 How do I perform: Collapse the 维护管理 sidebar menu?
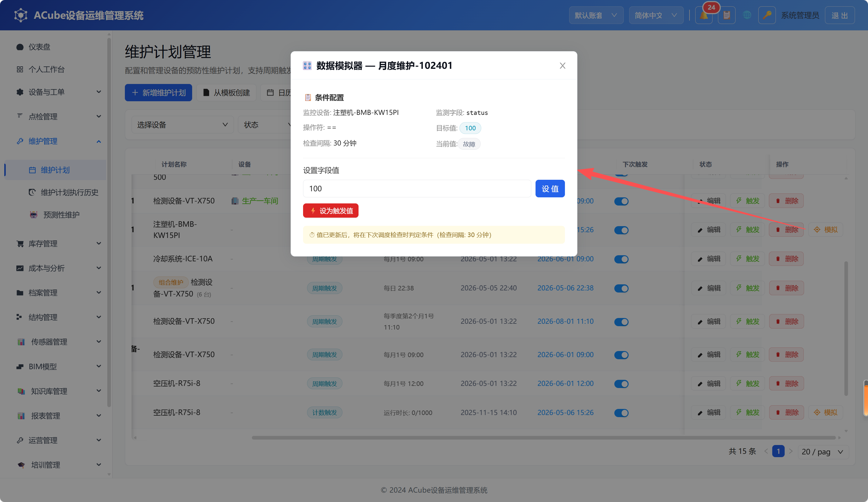(x=55, y=141)
